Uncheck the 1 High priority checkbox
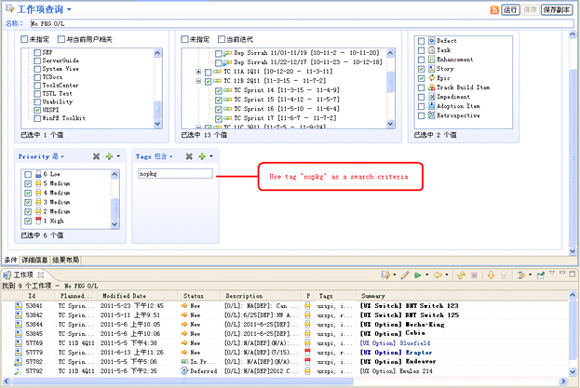This screenshot has height=388, width=580. click(28, 221)
